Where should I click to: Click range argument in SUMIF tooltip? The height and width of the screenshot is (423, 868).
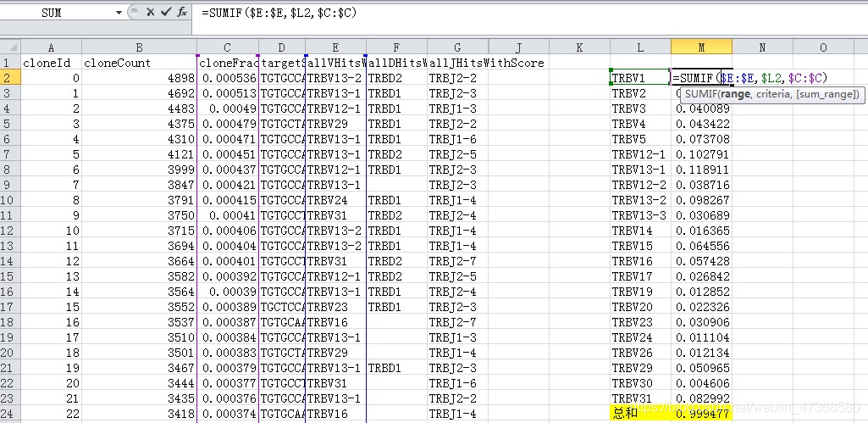coord(733,94)
